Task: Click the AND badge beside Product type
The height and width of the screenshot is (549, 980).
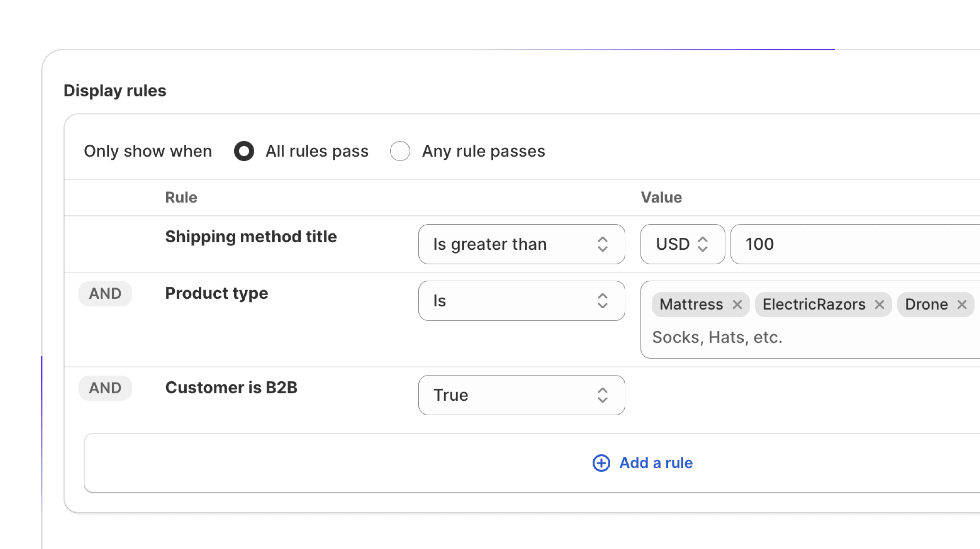Action: coord(105,293)
